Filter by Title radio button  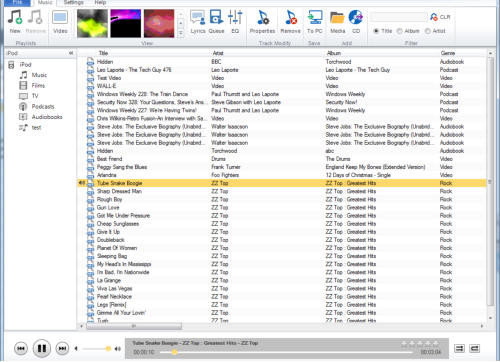(376, 31)
